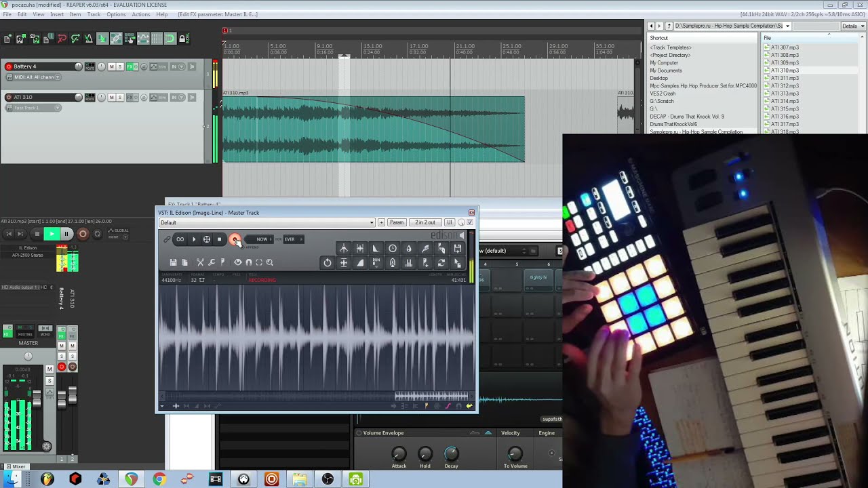The height and width of the screenshot is (488, 868).
Task: Switch to the Mixer tab
Action: coord(15,466)
